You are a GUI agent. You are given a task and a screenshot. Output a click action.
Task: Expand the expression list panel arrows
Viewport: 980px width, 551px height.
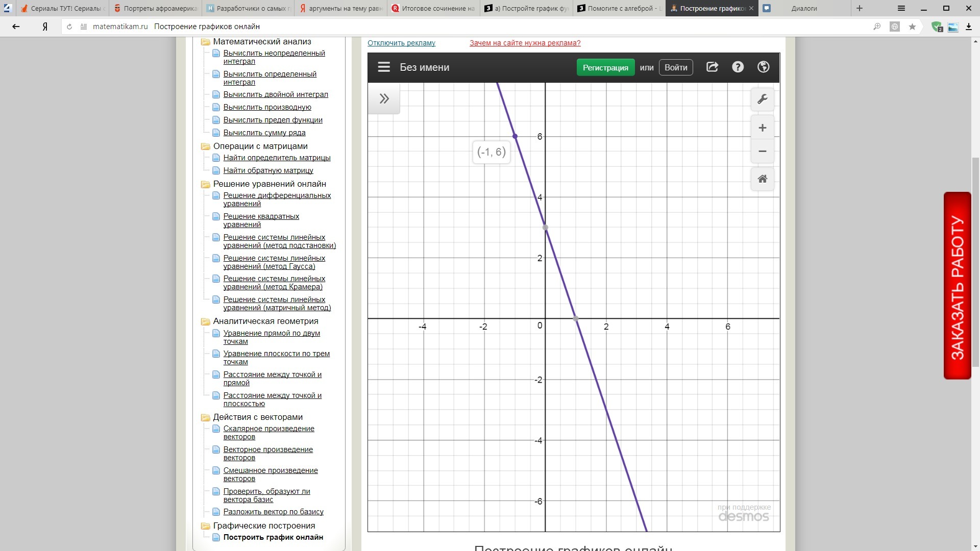pos(384,98)
